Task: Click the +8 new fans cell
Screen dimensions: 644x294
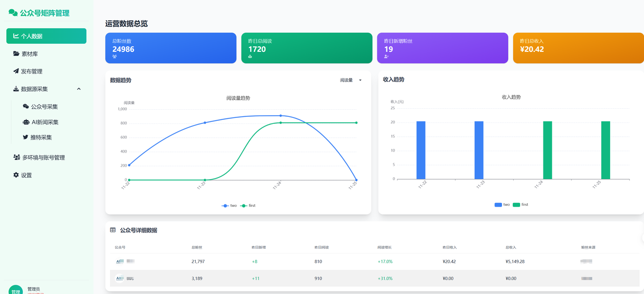Action: pyautogui.click(x=255, y=261)
